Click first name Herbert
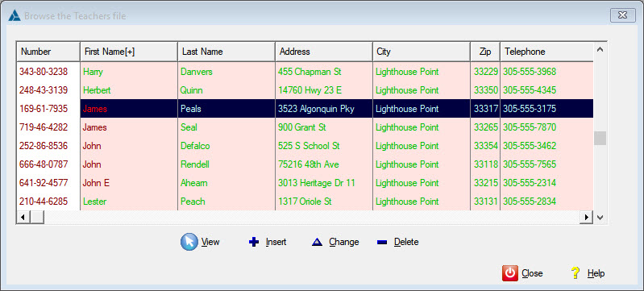This screenshot has height=291, width=644. (97, 90)
